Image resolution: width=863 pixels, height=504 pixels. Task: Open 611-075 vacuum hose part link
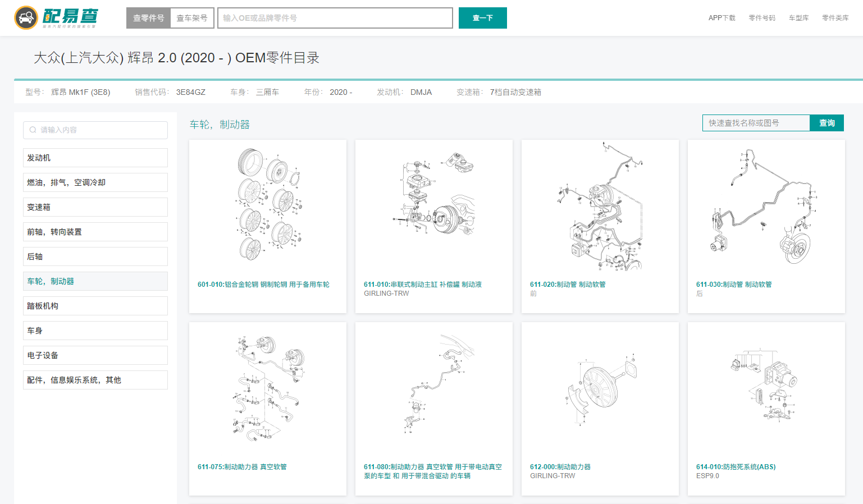pyautogui.click(x=242, y=467)
